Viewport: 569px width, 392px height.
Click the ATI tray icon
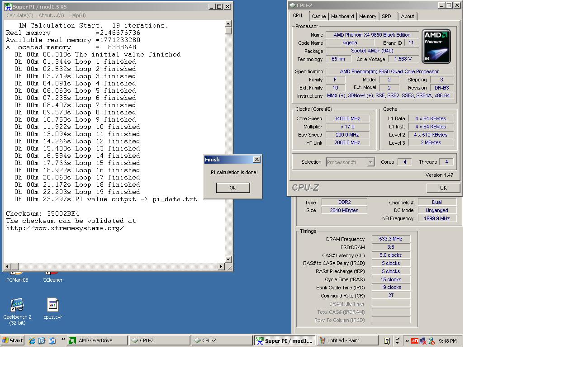point(414,341)
